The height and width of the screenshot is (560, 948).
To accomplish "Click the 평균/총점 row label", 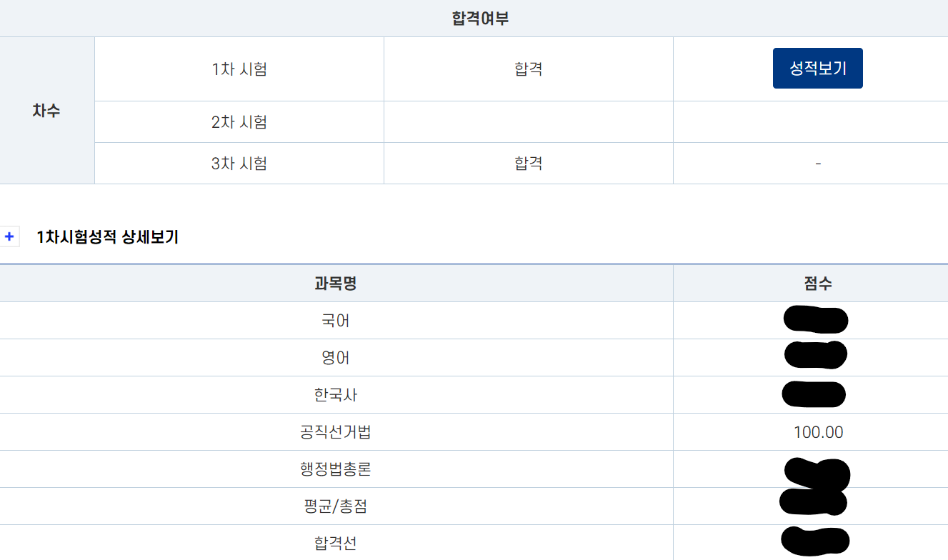I will [336, 506].
